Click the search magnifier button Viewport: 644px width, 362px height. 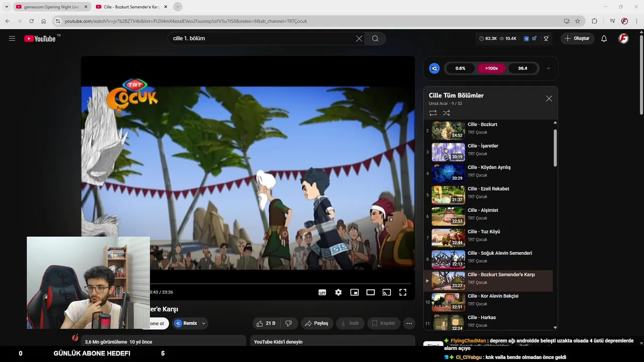pyautogui.click(x=375, y=38)
